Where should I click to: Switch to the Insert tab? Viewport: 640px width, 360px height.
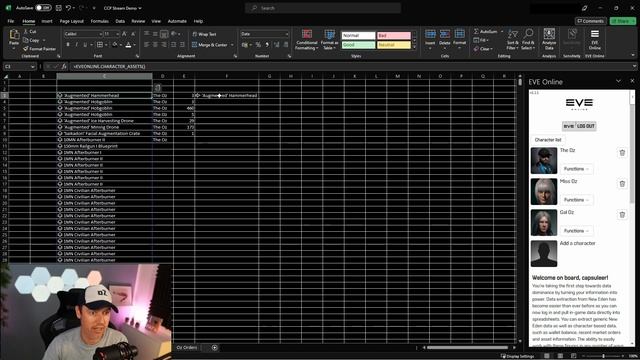click(x=47, y=21)
